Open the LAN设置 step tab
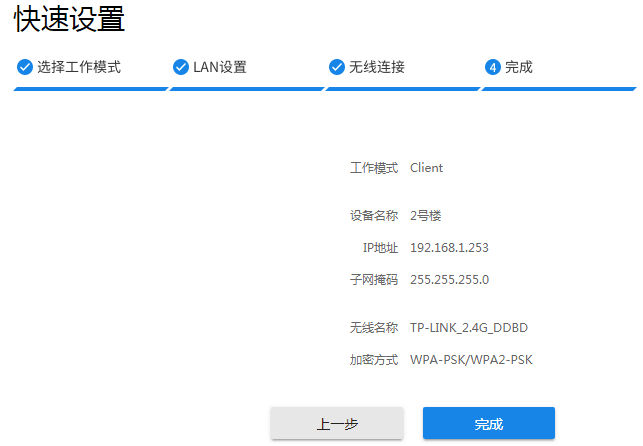The height and width of the screenshot is (446, 643). coord(219,67)
